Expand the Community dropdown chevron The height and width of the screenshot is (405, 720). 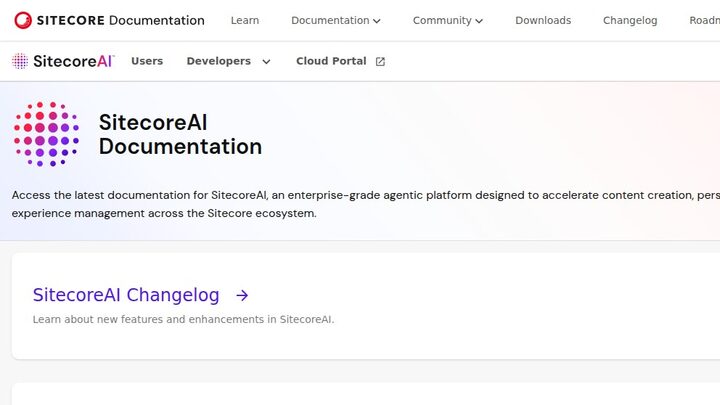coord(479,21)
